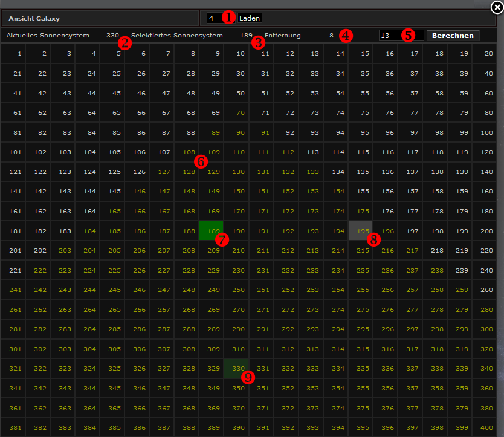Select solar system cell 70
The image size is (504, 437).
pos(236,112)
